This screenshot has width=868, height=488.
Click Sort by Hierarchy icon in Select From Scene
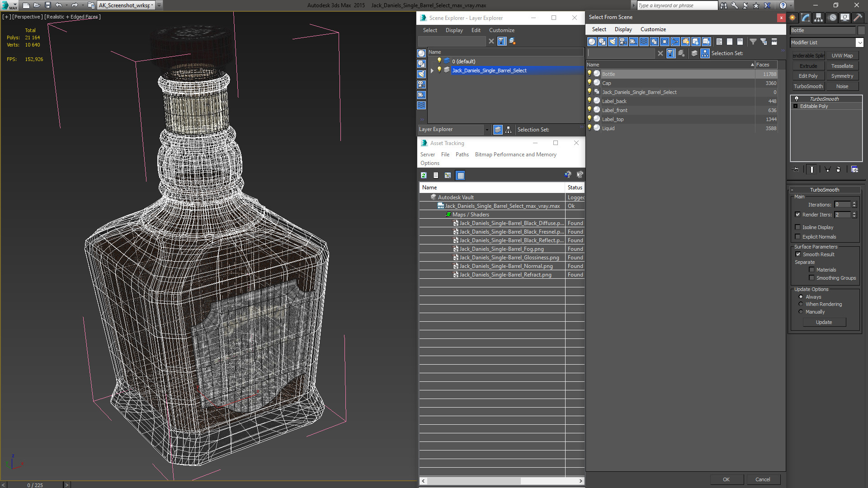pos(705,53)
